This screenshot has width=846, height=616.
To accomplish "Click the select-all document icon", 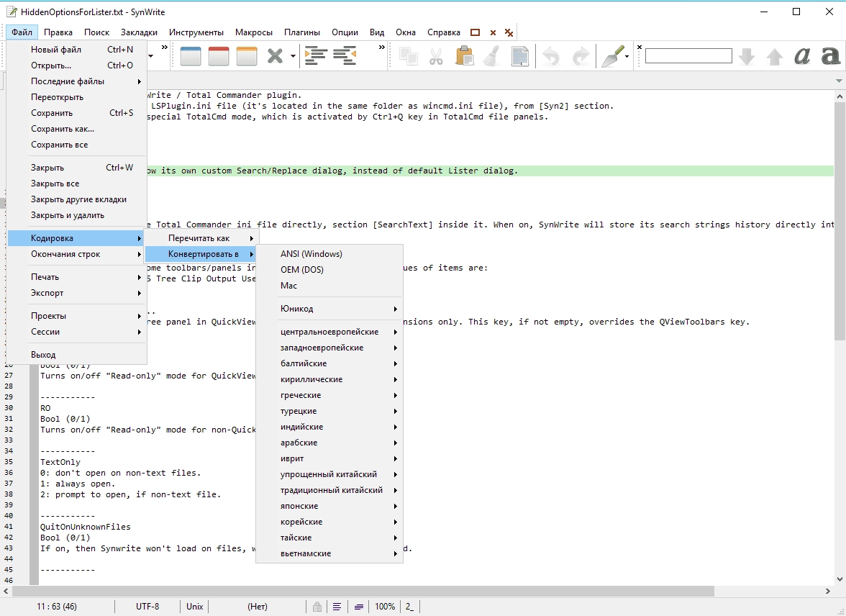I will 520,56.
